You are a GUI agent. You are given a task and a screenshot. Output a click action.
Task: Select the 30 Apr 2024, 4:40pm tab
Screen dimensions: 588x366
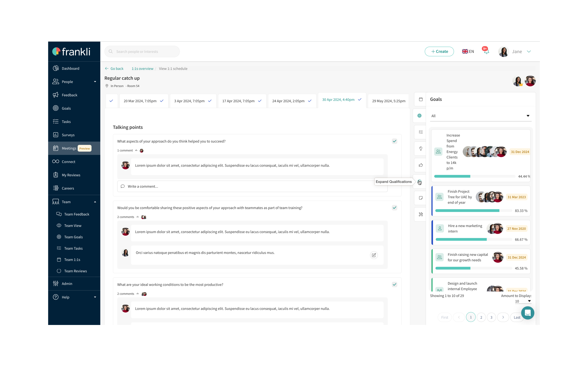tap(342, 100)
